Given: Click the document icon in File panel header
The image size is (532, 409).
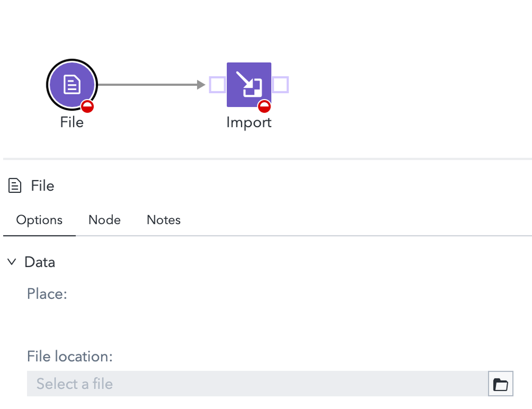Looking at the screenshot, I should coord(15,186).
